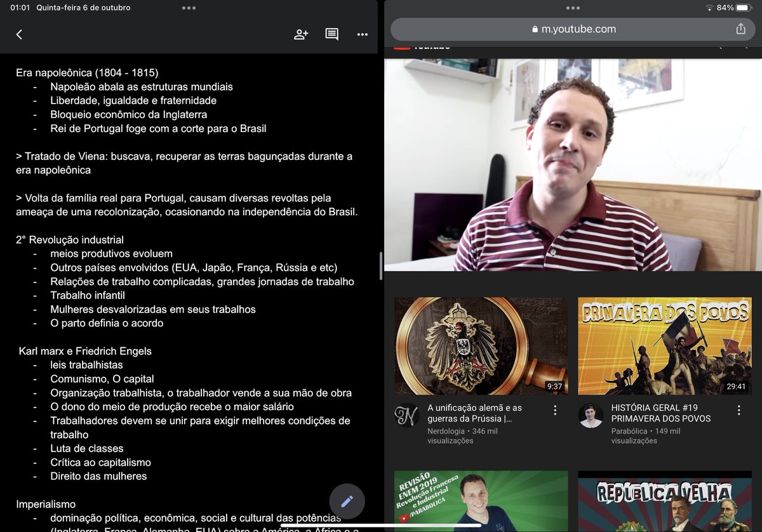Click line Luta de classes
Viewport: 762px width, 532px height.
click(x=87, y=448)
